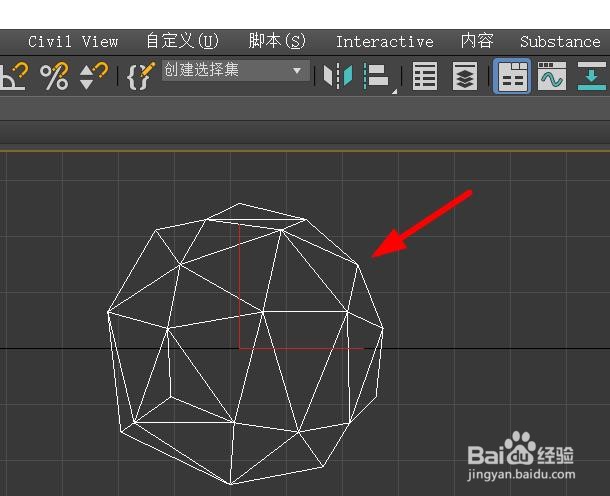Click Edit Named Selection Sets icon
The image size is (610, 496).
pos(141,76)
